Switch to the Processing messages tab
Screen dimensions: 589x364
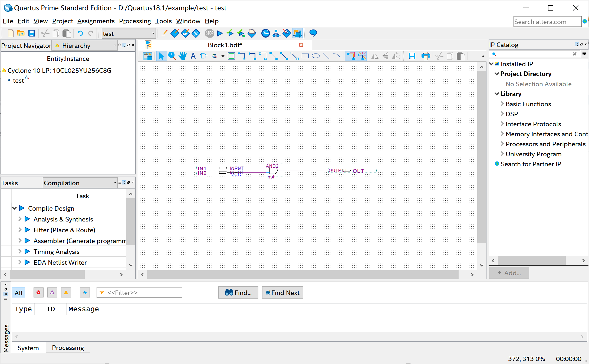(68, 348)
